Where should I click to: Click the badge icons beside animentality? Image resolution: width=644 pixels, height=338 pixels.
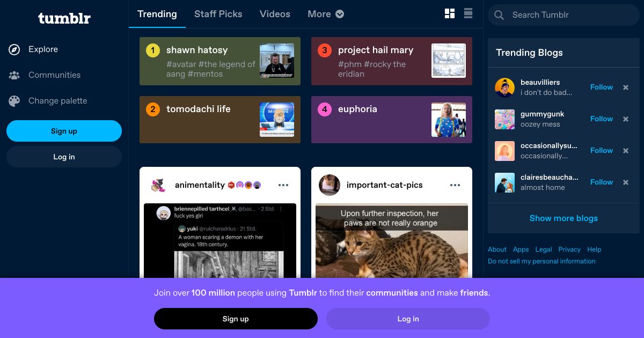[245, 185]
